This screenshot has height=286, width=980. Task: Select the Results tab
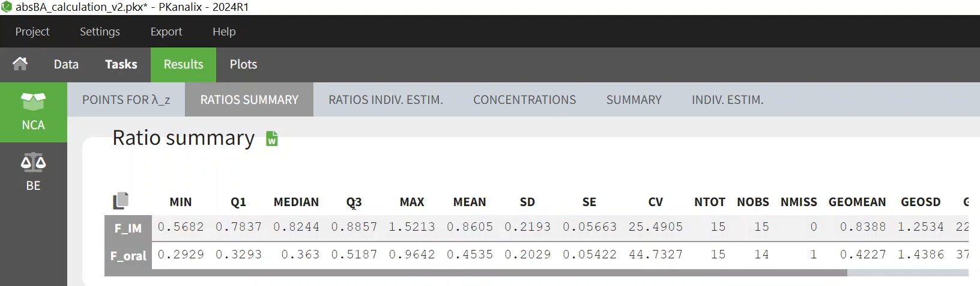(x=183, y=64)
